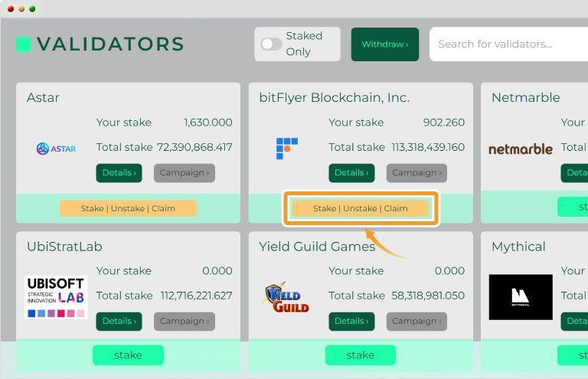588x379 pixels.
Task: Click the bitFlyer Blockchain logo icon
Action: (287, 149)
